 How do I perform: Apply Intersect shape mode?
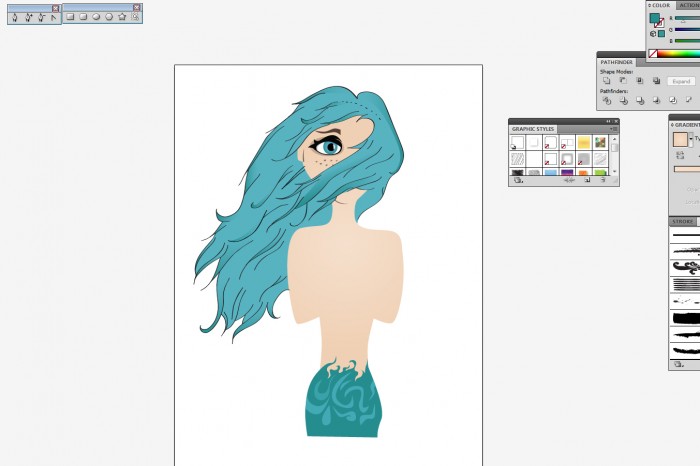coord(640,81)
